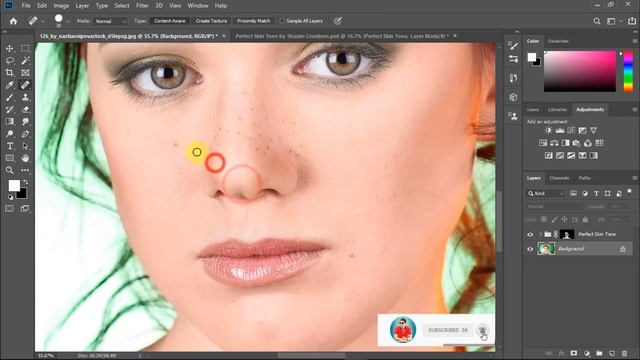Image resolution: width=640 pixels, height=360 pixels.
Task: Toggle shape layer filter in Layers panel
Action: coord(608,193)
